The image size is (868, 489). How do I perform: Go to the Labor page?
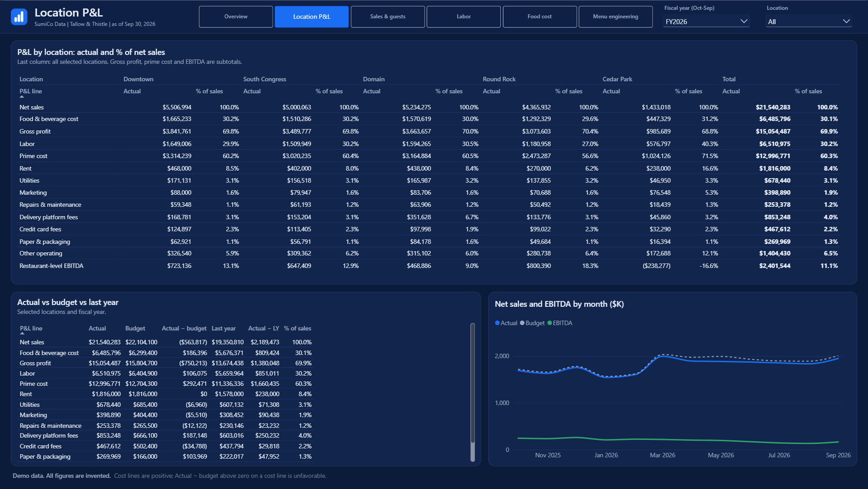464,17
